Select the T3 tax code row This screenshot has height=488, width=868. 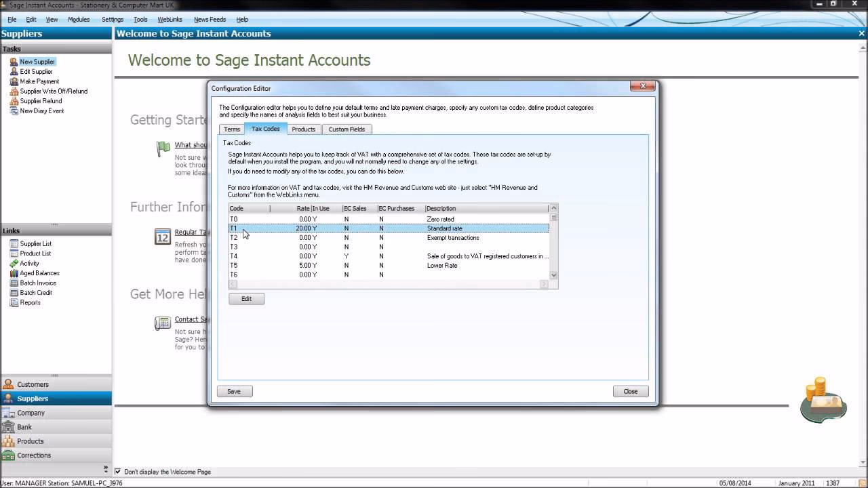pos(389,247)
